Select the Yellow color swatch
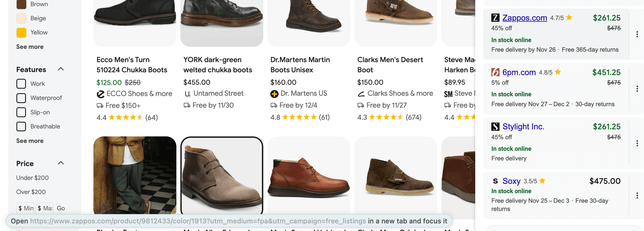The height and width of the screenshot is (231, 644). [21, 32]
